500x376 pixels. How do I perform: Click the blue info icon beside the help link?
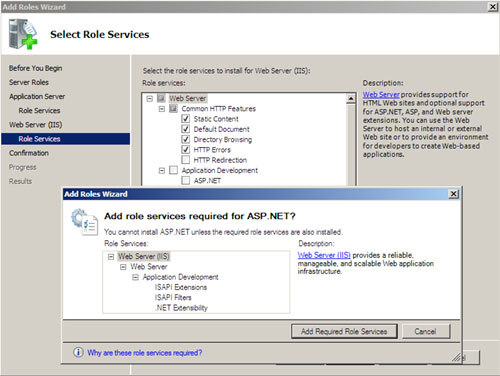pos(78,352)
